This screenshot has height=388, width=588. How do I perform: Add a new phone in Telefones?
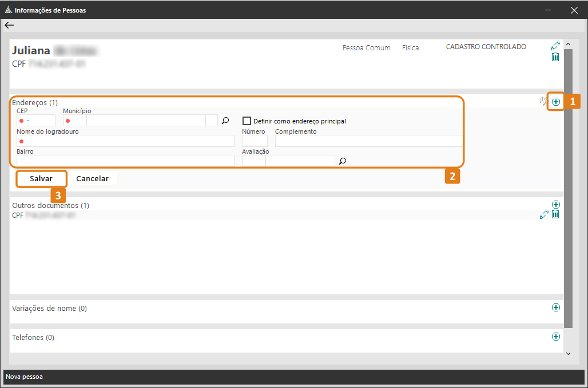tap(555, 337)
